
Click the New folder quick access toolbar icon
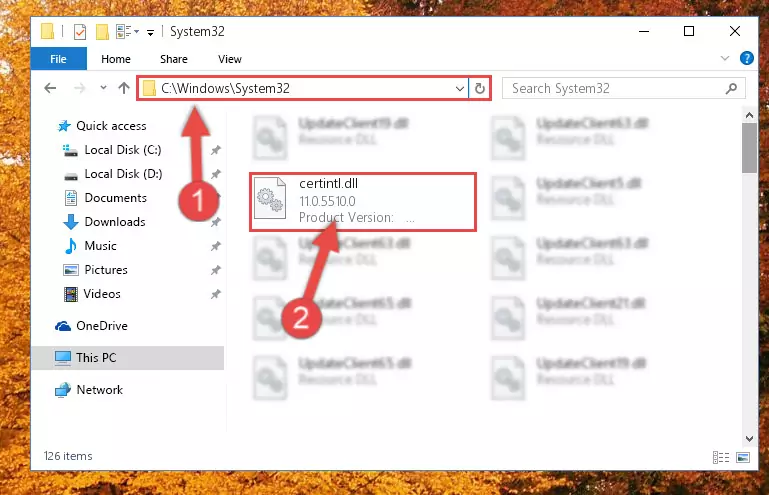[102, 32]
